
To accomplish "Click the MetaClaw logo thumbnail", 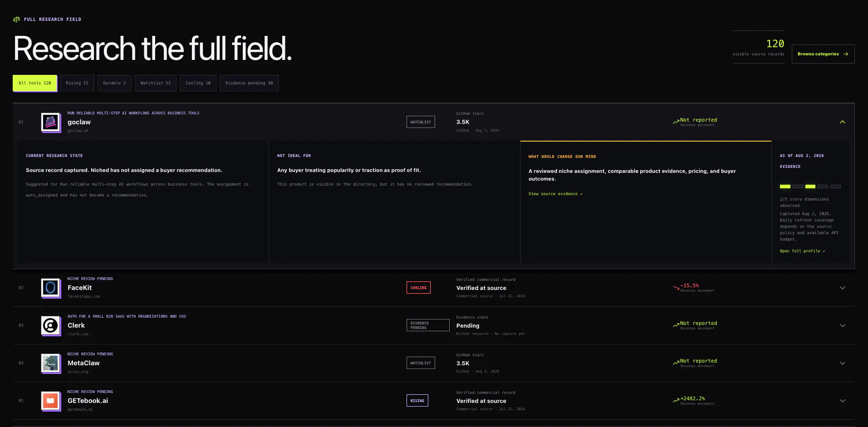I will [50, 363].
